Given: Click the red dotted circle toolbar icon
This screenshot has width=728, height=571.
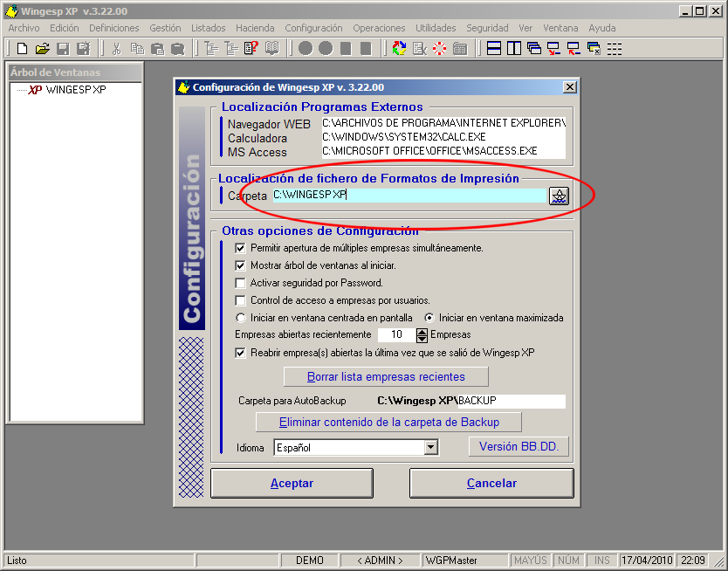Looking at the screenshot, I should coord(439,48).
